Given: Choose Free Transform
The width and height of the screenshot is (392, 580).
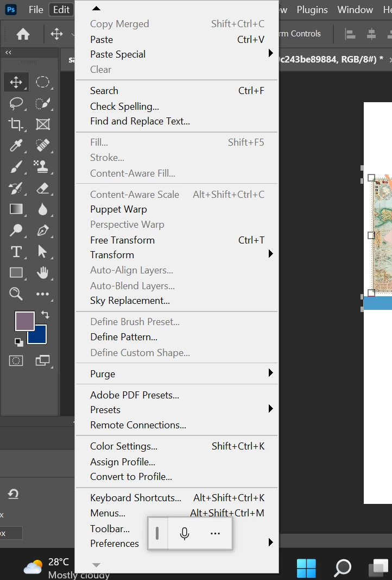Looking at the screenshot, I should tap(177, 240).
